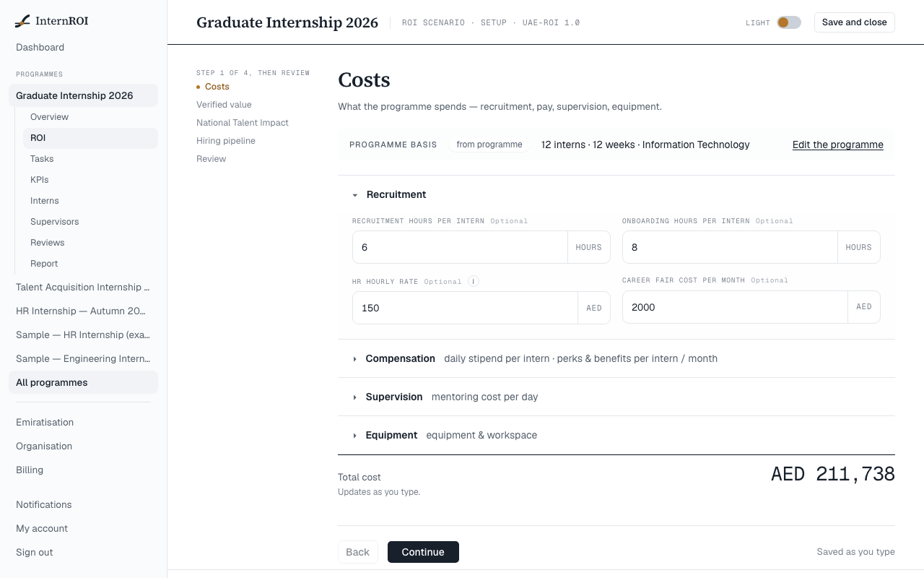
Task: Open the Billing page
Action: [83, 470]
